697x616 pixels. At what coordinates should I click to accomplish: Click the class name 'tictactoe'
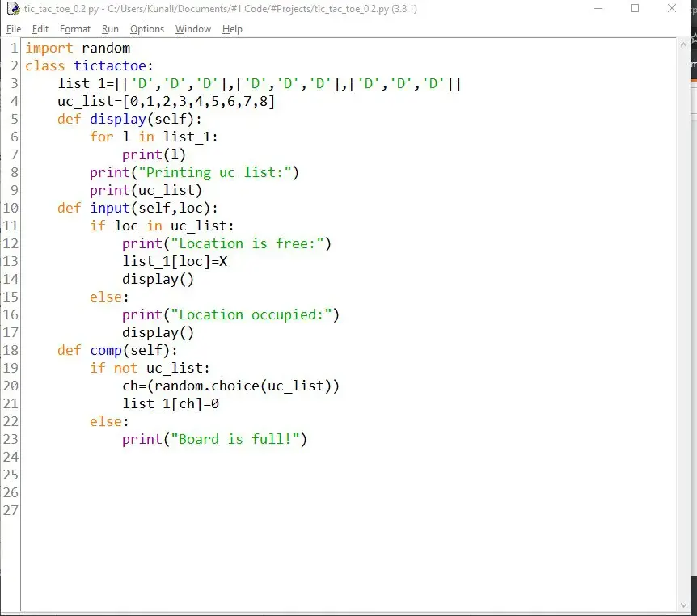pos(110,65)
